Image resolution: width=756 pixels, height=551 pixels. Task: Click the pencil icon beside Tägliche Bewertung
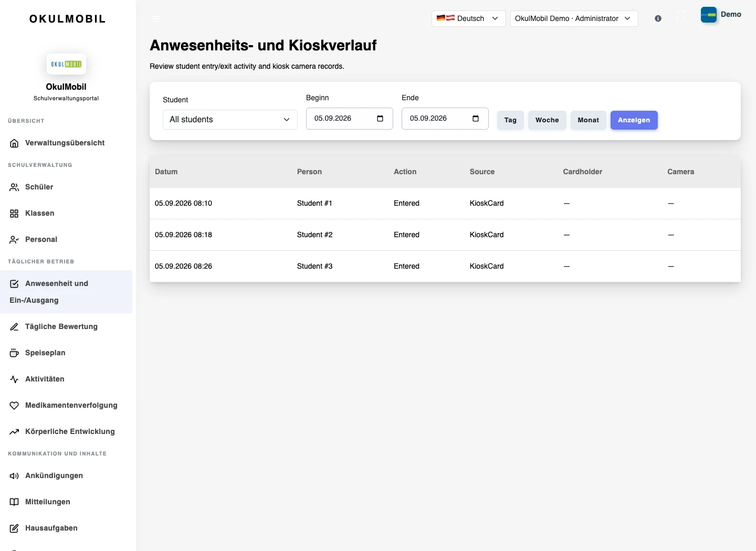click(14, 327)
